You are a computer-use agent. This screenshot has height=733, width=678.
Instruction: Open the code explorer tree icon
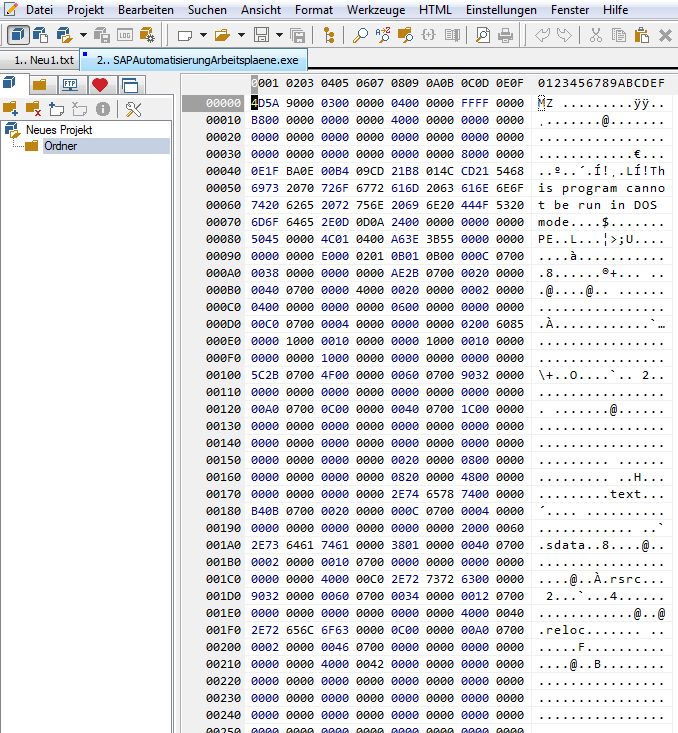[329, 35]
